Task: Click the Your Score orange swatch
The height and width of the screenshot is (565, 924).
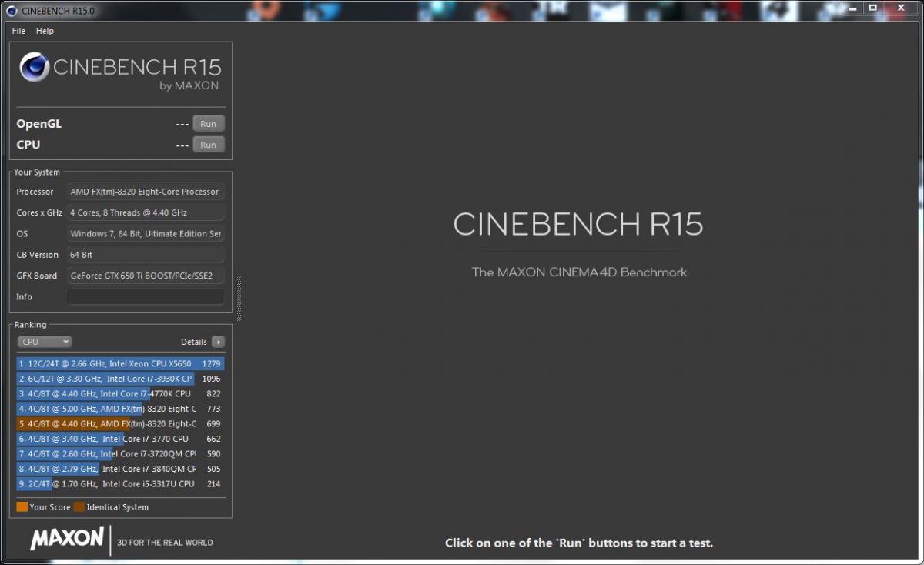Action: [22, 507]
